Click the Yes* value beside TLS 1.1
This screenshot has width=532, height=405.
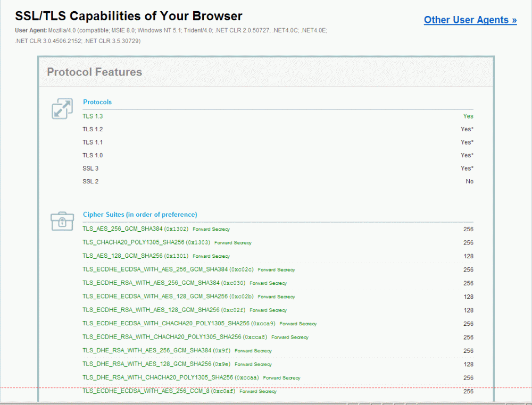click(x=467, y=142)
